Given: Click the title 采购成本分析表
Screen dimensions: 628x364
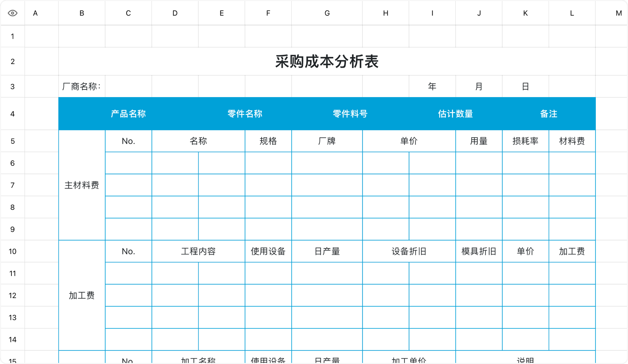Looking at the screenshot, I should click(x=327, y=62).
